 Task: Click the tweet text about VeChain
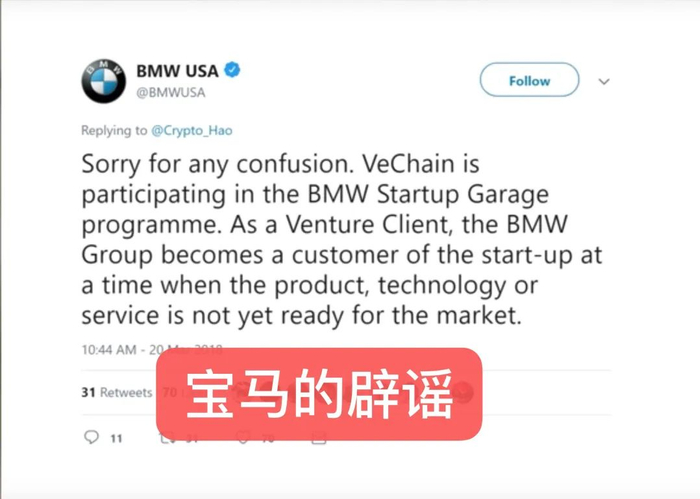342,240
